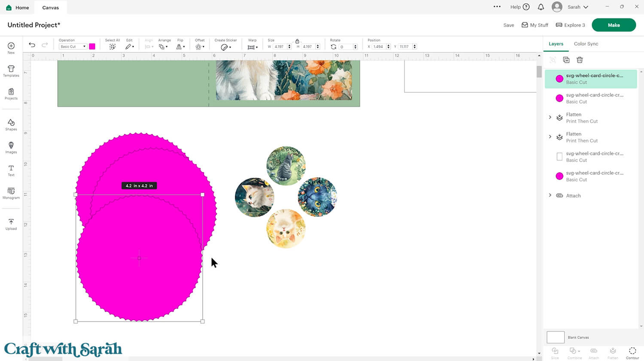Select the cream kitten circle image

286,228
